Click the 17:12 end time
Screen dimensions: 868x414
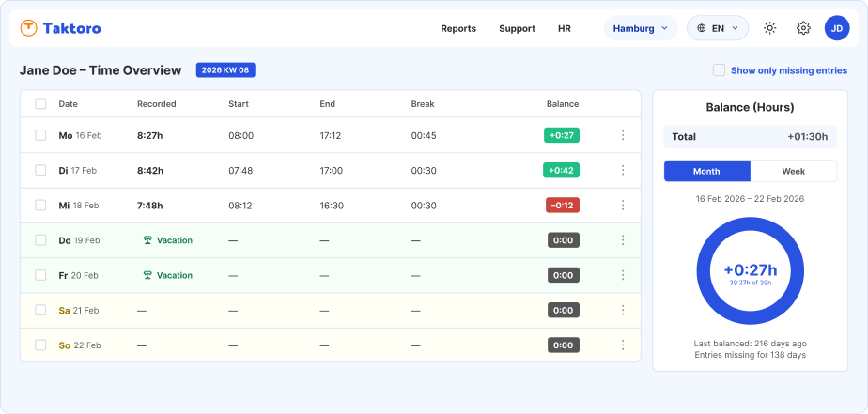pyautogui.click(x=331, y=135)
